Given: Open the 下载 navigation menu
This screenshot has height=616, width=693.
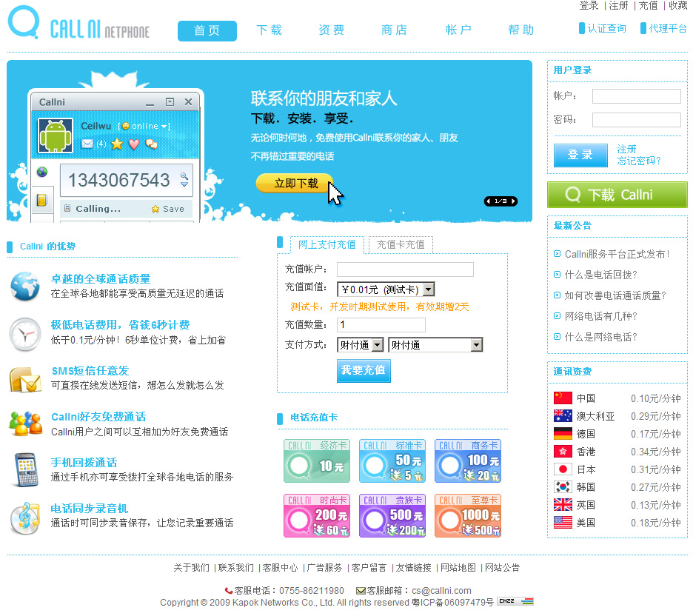Looking at the screenshot, I should pyautogui.click(x=269, y=30).
